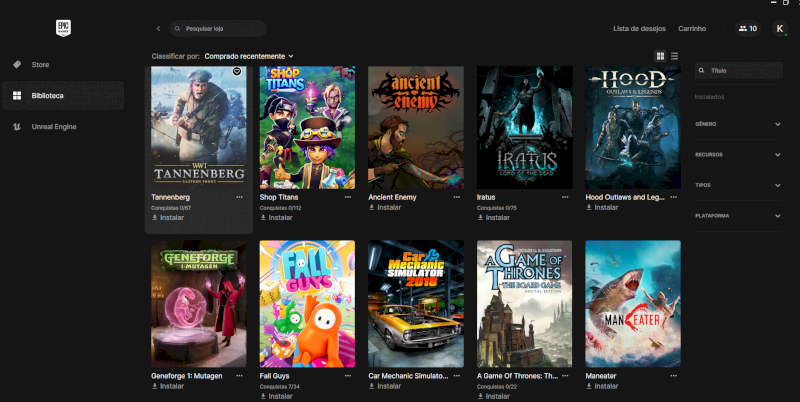Open the Fall Guys three-dot options menu
The image size is (800, 402).
click(x=348, y=375)
